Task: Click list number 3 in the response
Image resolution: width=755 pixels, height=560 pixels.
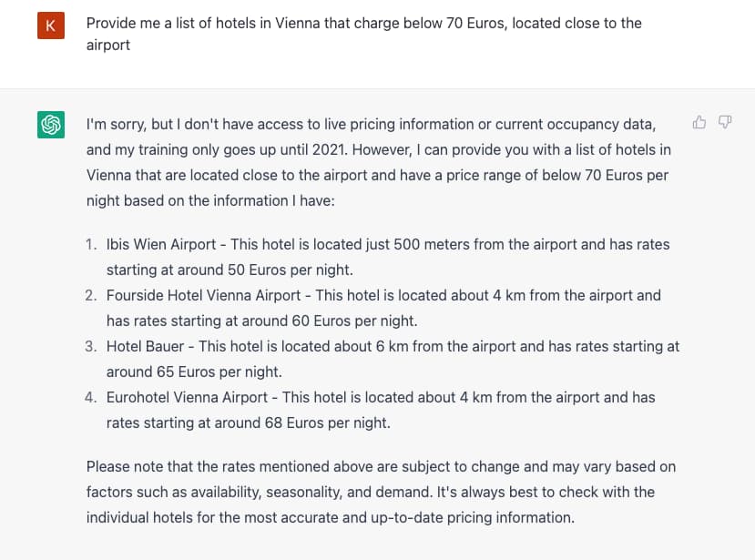Action: pos(90,346)
